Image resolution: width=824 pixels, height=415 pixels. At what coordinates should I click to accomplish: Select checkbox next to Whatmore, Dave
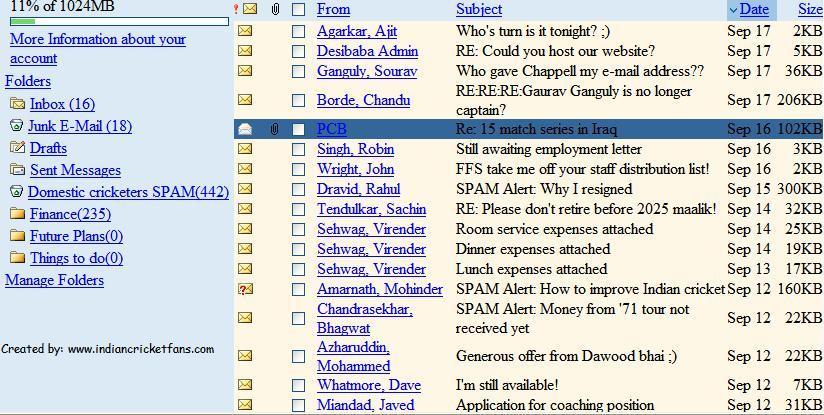tap(298, 386)
